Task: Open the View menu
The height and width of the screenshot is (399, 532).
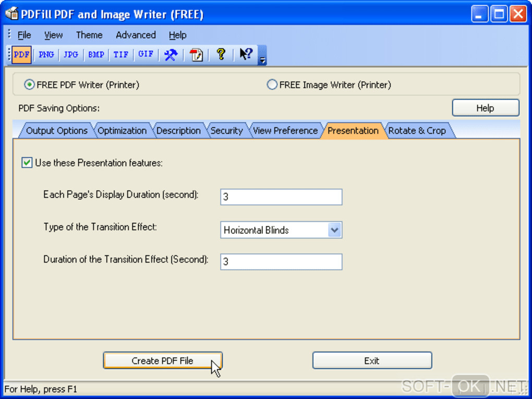Action: pos(53,35)
